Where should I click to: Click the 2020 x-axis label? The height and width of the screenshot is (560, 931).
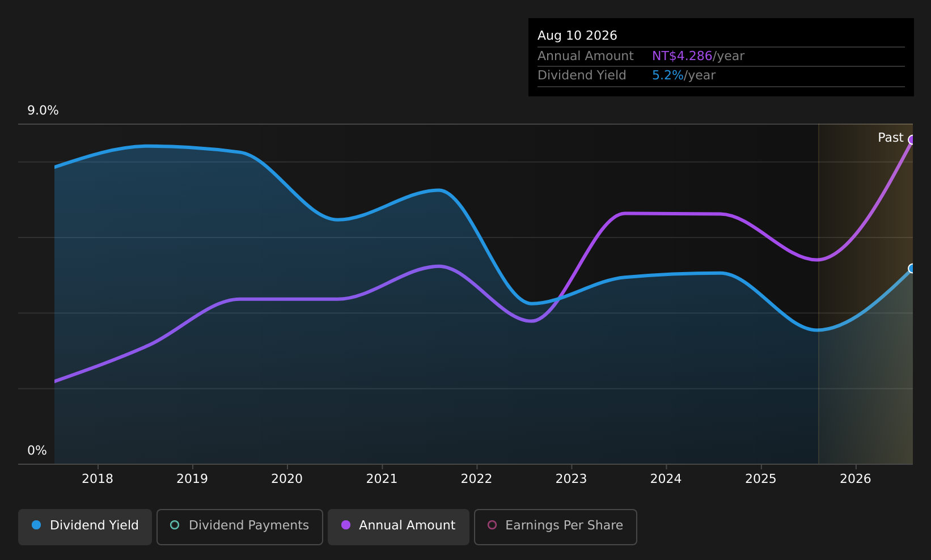pos(287,479)
